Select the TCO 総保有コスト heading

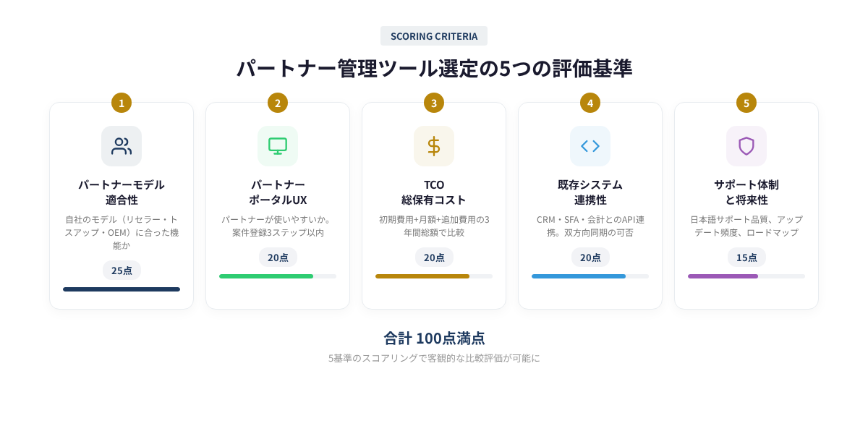pos(434,192)
